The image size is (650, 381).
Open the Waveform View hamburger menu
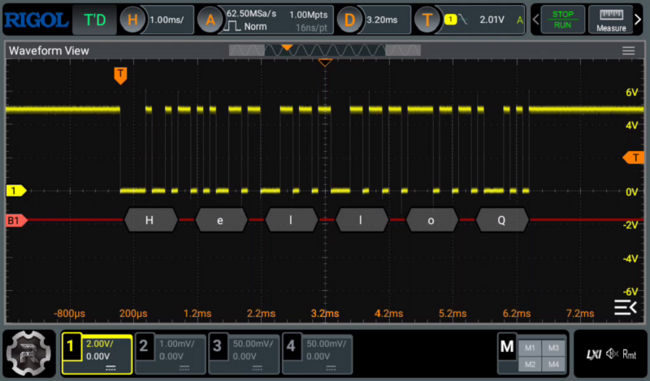pyautogui.click(x=628, y=51)
